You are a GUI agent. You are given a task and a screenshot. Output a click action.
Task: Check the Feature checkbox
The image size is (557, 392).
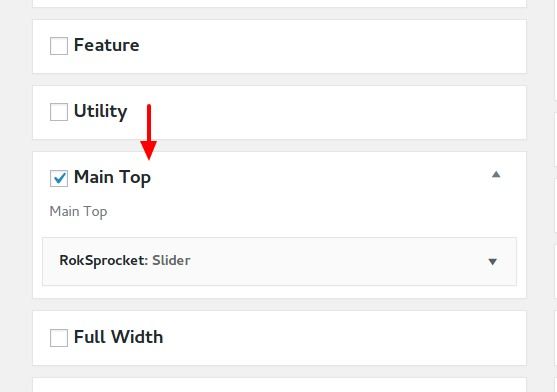(x=59, y=46)
